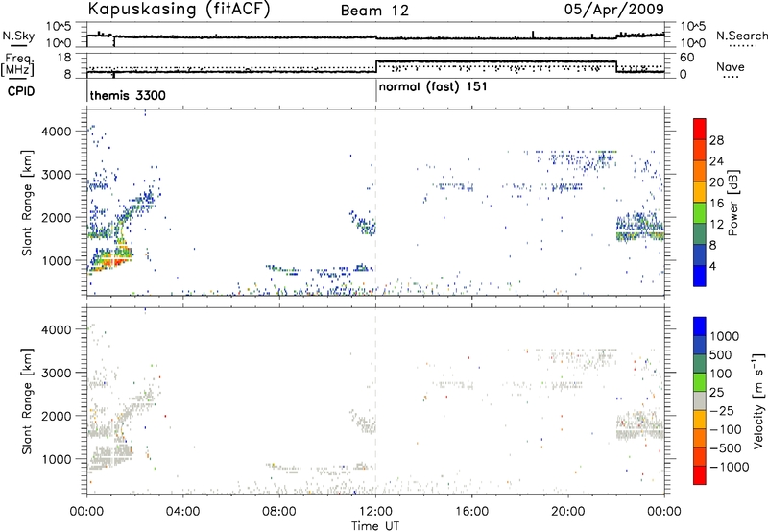The height and width of the screenshot is (532, 768).
Task: Click the 'Time UT' axis label
Action: click(x=375, y=526)
